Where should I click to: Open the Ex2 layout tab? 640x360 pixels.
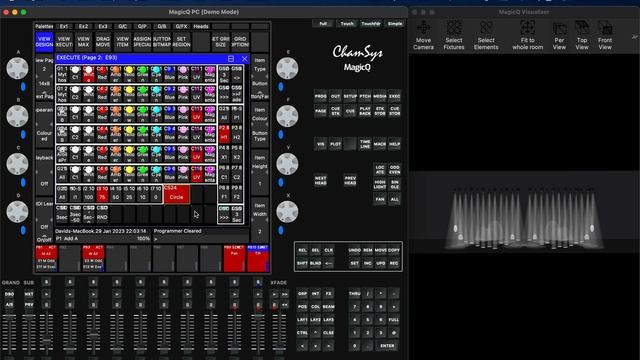point(83,27)
